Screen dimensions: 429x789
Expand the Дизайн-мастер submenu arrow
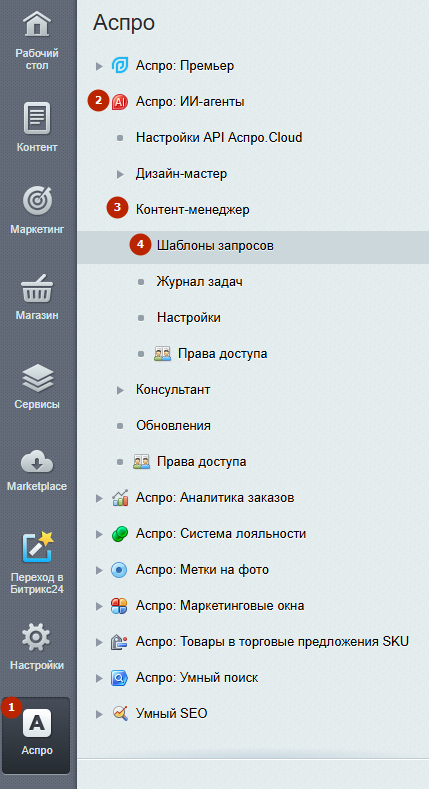tap(120, 174)
